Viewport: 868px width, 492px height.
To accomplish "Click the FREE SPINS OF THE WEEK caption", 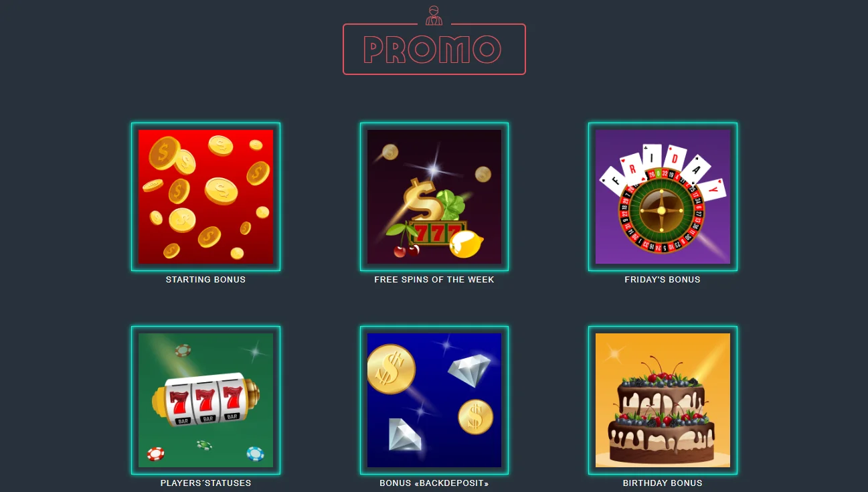I will pos(434,280).
